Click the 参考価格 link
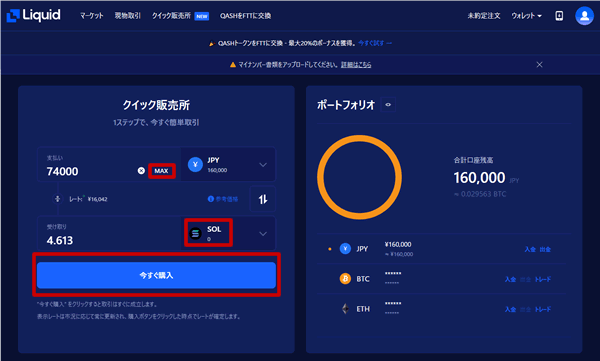This screenshot has width=600, height=361. pyautogui.click(x=227, y=199)
